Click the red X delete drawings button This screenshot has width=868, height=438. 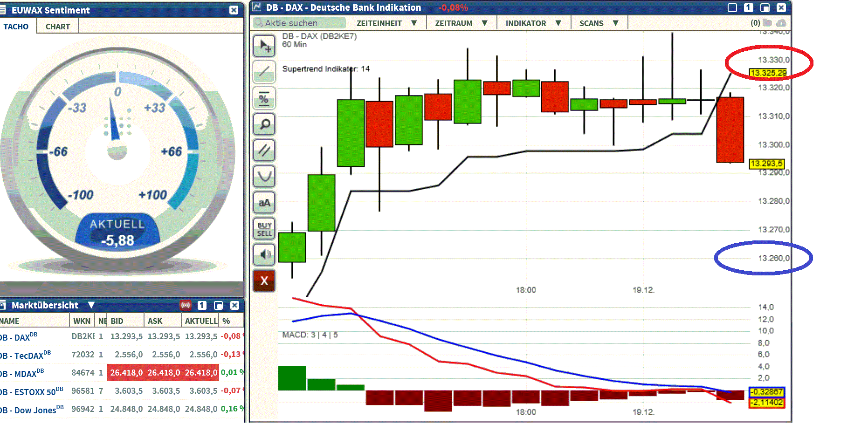pos(264,281)
